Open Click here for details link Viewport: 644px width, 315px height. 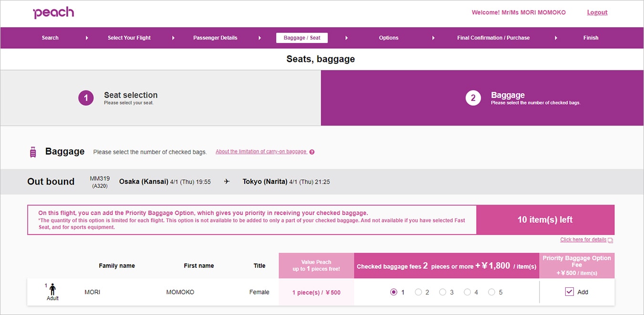[x=583, y=240]
